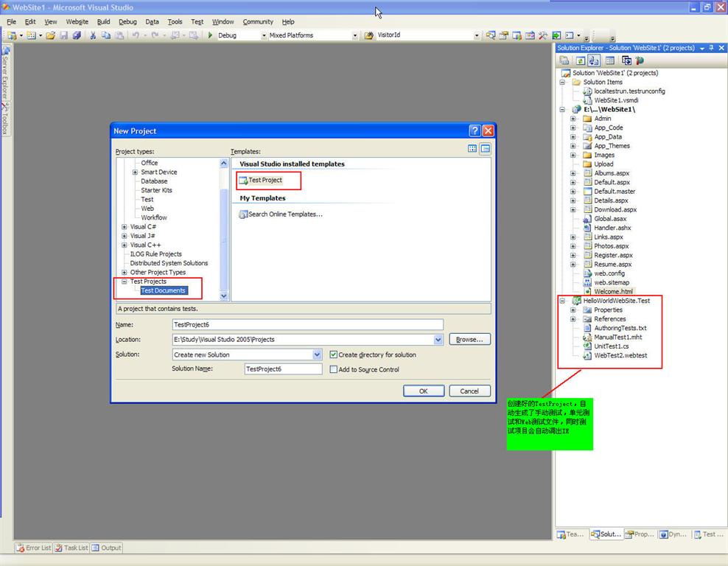Screen dimensions: 728x566
Task: Expand Other Project Types node
Action: pyautogui.click(x=124, y=273)
